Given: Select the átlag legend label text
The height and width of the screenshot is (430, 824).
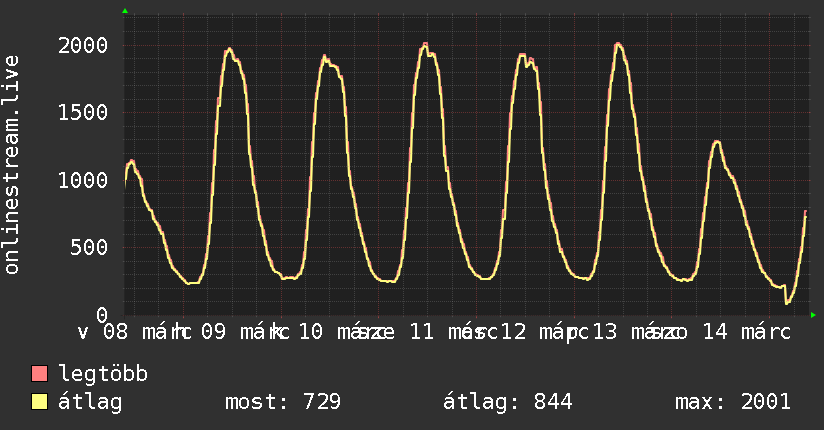Looking at the screenshot, I should [91, 402].
